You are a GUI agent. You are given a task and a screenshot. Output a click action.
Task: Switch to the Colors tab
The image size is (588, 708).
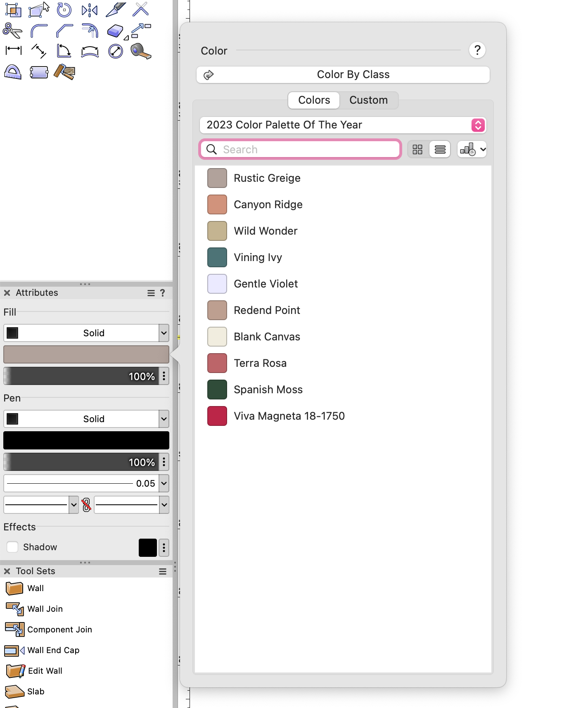314,100
